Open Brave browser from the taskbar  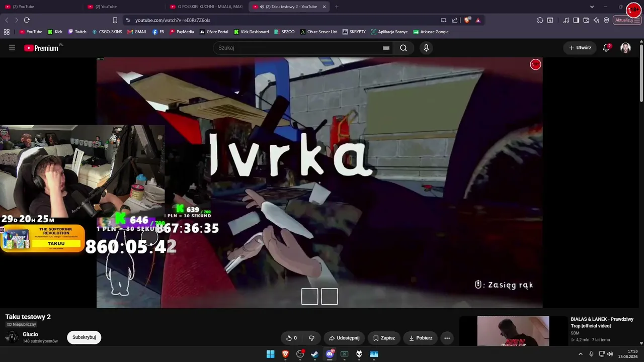click(x=285, y=354)
